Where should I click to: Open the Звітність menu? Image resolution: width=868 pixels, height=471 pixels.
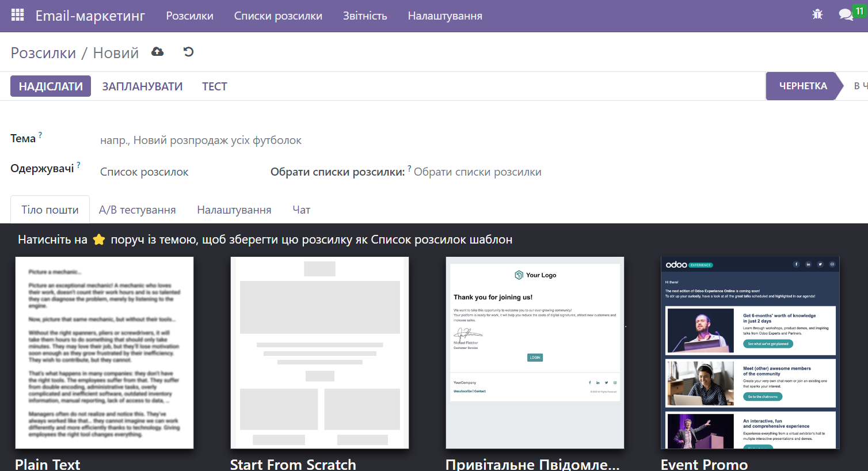pyautogui.click(x=365, y=16)
